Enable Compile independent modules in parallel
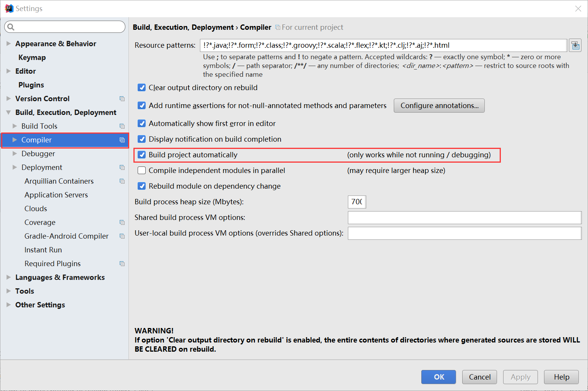Screen dimensions: 588x391 142,170
